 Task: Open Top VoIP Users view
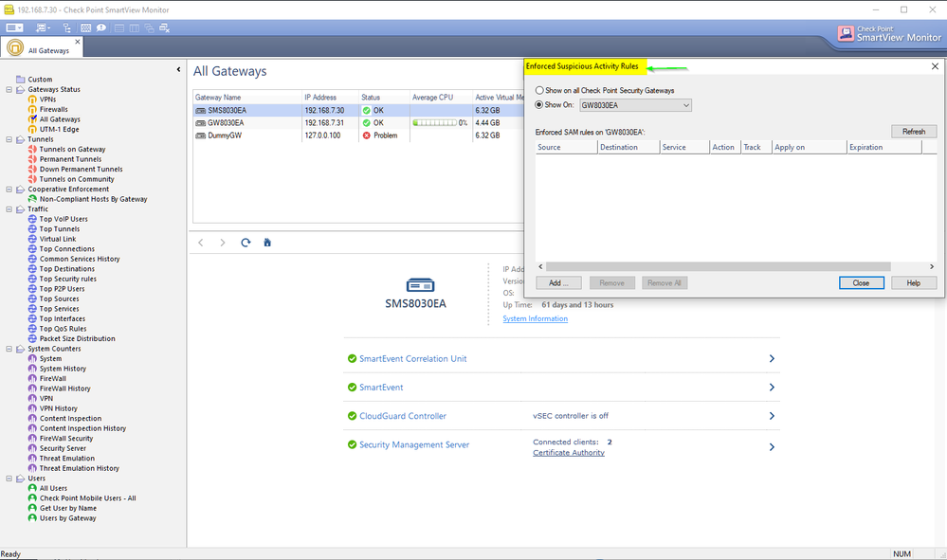tap(64, 219)
